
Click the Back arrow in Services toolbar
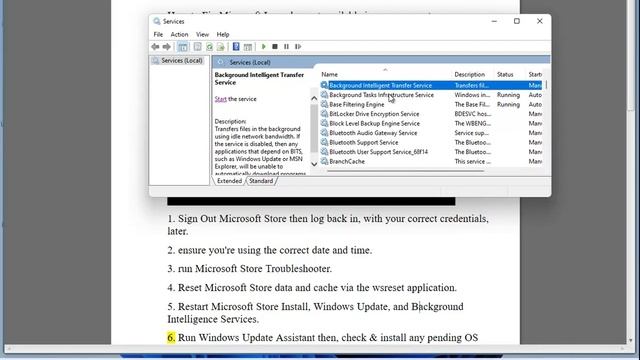tap(155, 47)
